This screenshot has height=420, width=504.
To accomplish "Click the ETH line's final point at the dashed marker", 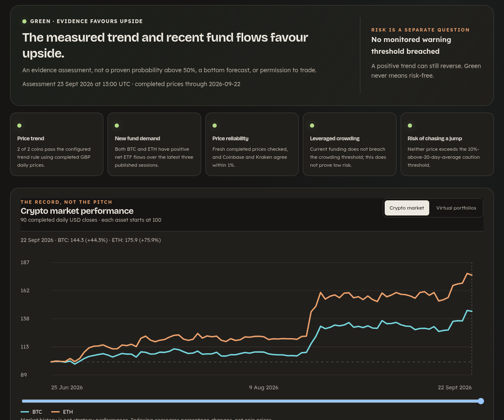I will 472,275.
